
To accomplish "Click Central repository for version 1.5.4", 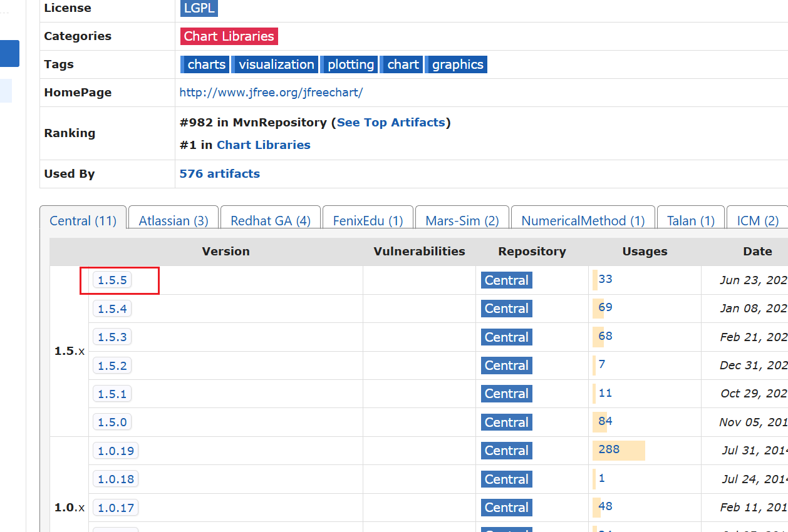I will (x=507, y=309).
